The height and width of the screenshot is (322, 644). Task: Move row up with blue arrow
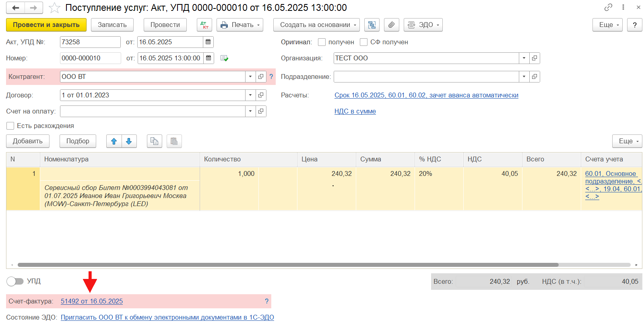click(114, 141)
